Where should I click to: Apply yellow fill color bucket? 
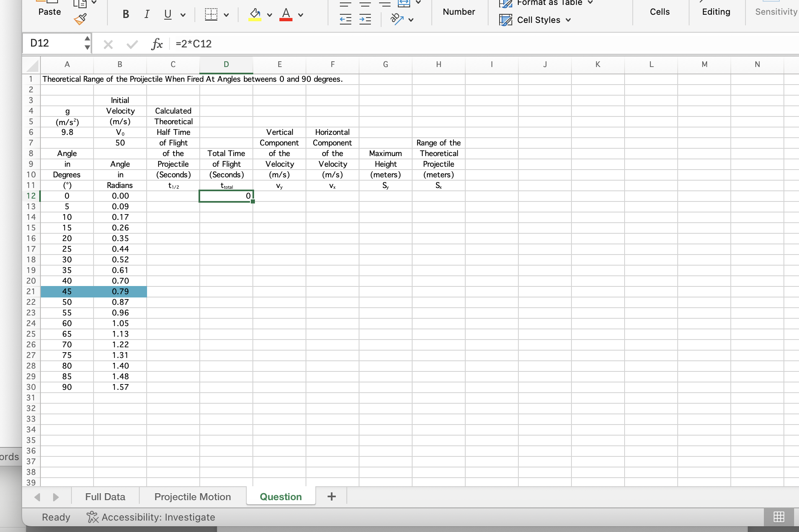click(255, 15)
